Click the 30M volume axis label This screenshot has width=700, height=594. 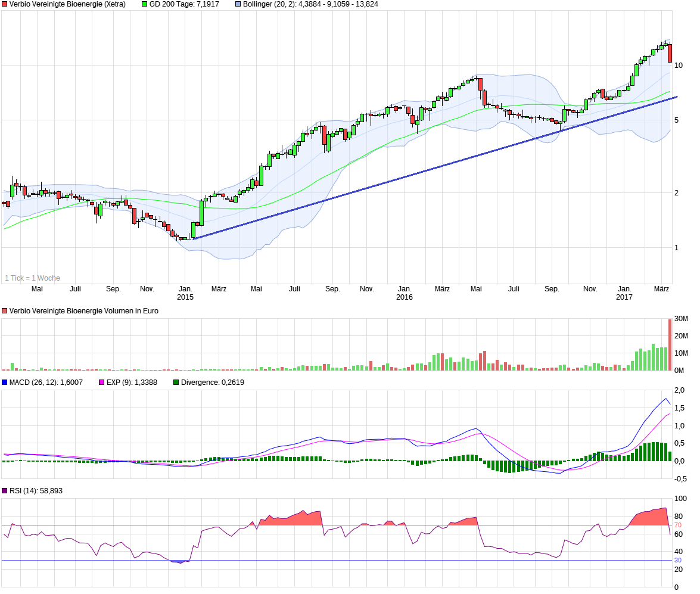click(x=681, y=319)
